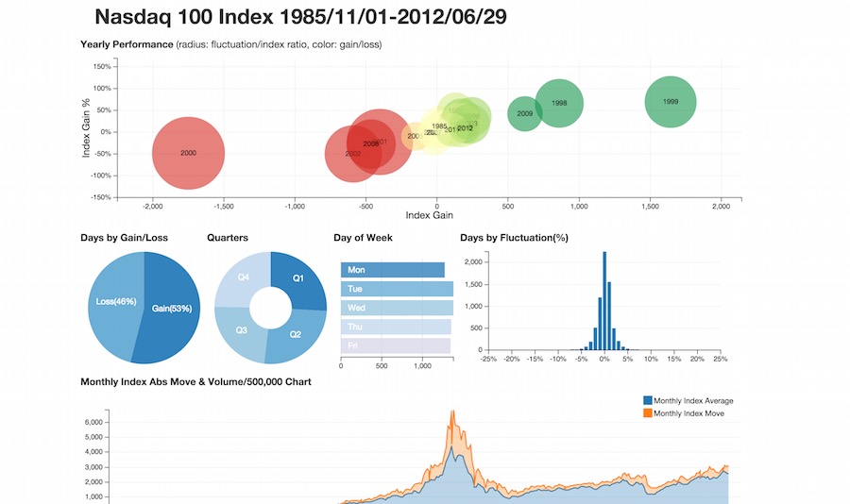Select the 2000 bubble in Yearly Performance
Screen dimensions: 850x504
[188, 153]
